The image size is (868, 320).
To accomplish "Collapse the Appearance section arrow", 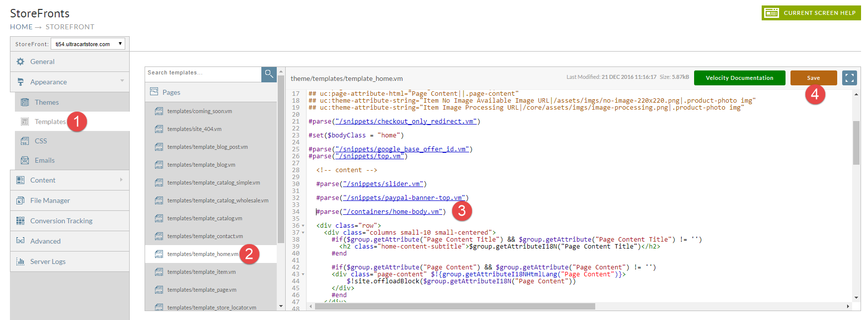I will pos(122,80).
